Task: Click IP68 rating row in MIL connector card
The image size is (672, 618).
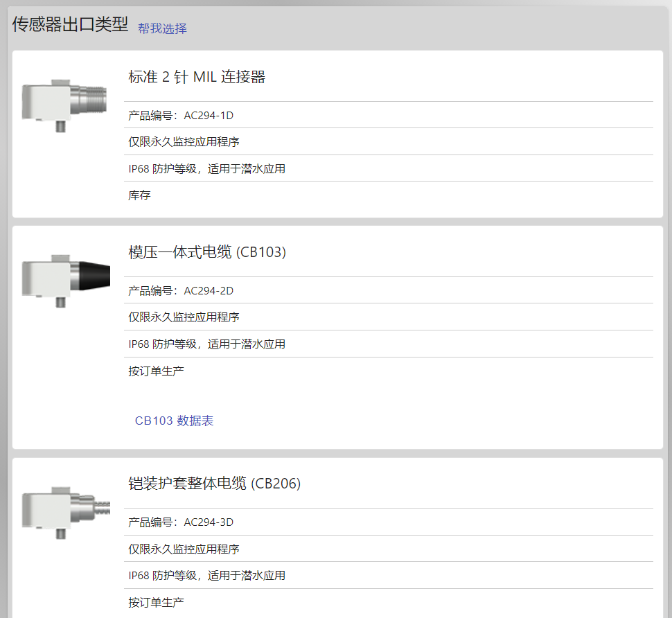Action: [x=388, y=168]
